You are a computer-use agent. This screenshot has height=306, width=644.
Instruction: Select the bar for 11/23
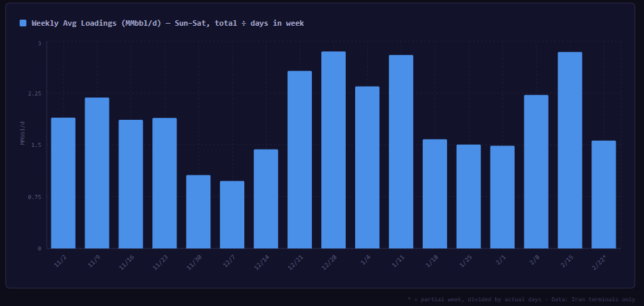[x=164, y=183]
